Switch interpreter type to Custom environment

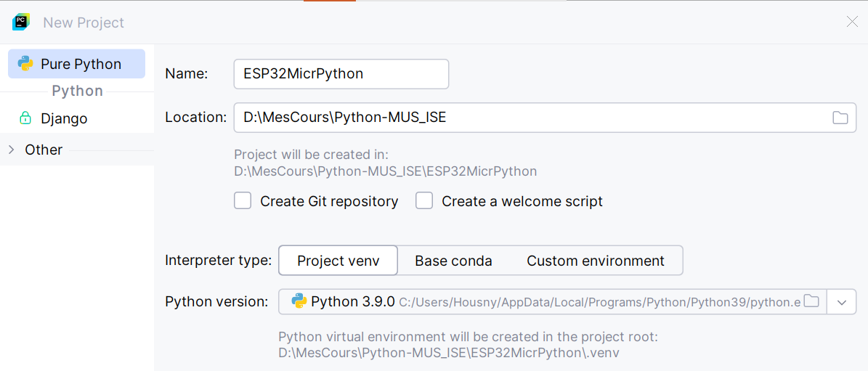(x=596, y=261)
